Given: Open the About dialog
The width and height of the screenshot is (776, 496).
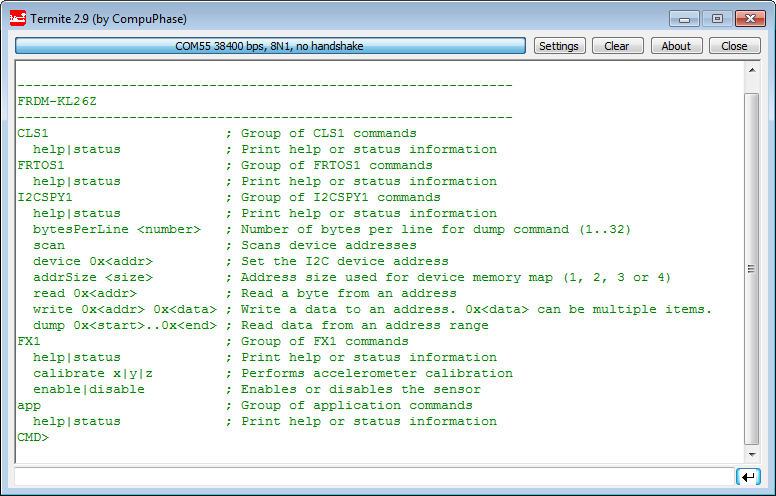Looking at the screenshot, I should pos(676,46).
